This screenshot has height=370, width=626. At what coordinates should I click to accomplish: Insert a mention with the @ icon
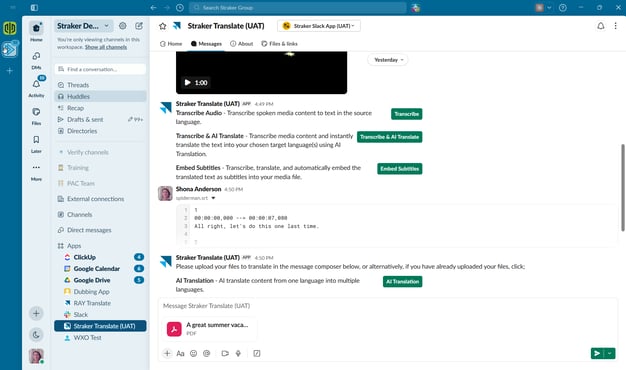point(206,353)
